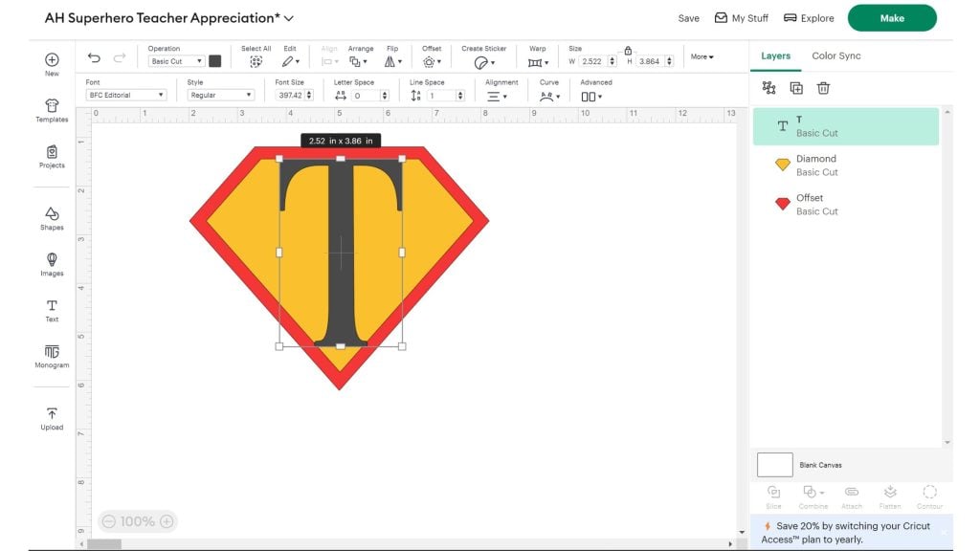
Task: Open the Align dropdown
Action: [x=329, y=62]
